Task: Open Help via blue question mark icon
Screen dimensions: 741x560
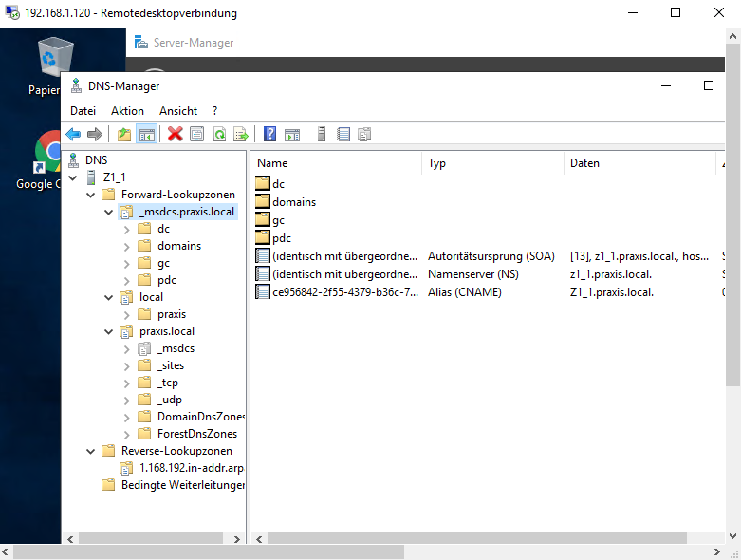Action: click(x=269, y=134)
